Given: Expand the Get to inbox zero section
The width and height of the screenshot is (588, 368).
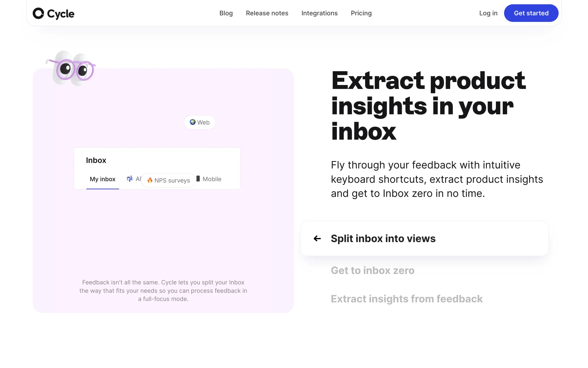Looking at the screenshot, I should (x=372, y=270).
